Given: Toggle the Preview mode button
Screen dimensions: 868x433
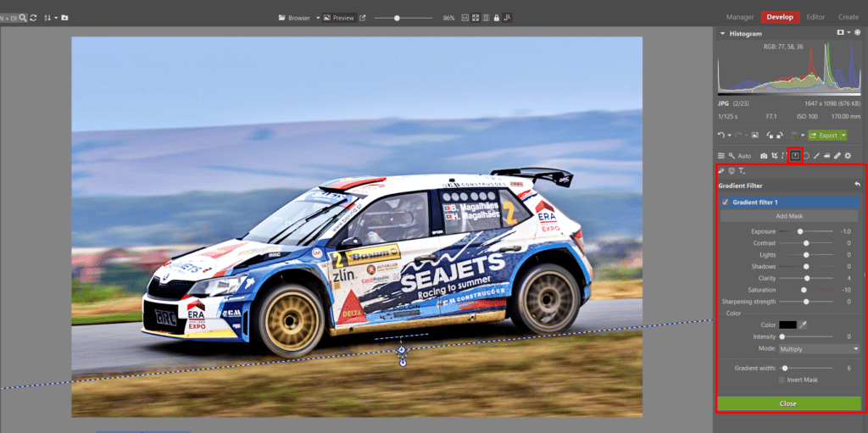Looking at the screenshot, I should (x=339, y=18).
